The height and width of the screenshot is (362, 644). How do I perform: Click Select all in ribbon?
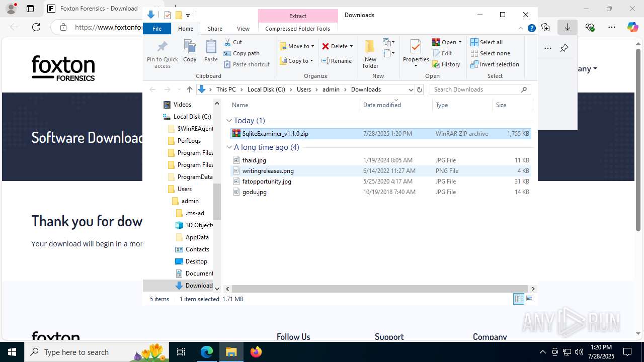tap(487, 42)
